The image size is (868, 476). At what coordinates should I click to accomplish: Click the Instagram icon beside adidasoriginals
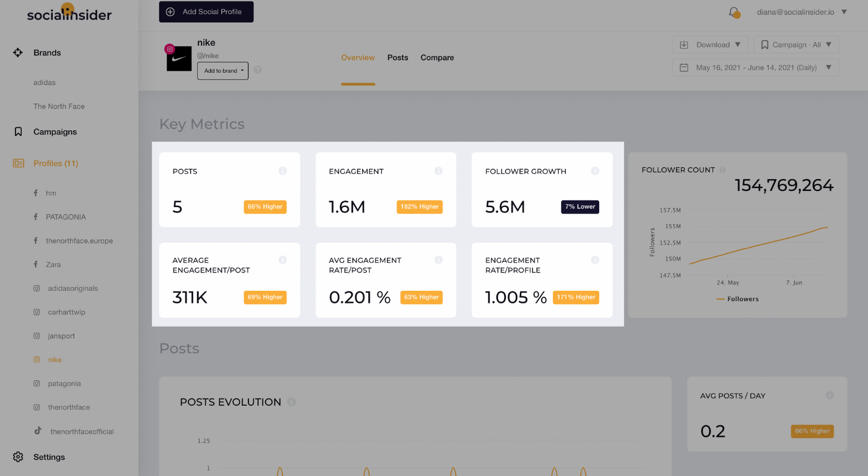tap(36, 288)
